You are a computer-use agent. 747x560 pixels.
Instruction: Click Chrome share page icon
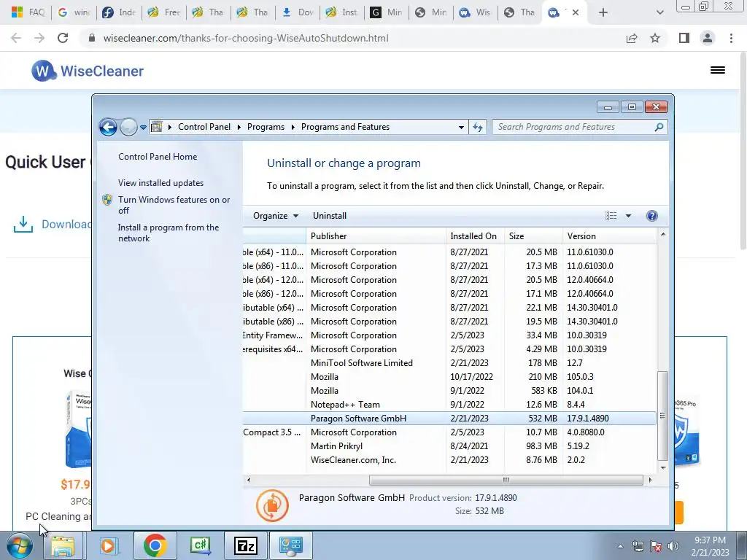(632, 38)
